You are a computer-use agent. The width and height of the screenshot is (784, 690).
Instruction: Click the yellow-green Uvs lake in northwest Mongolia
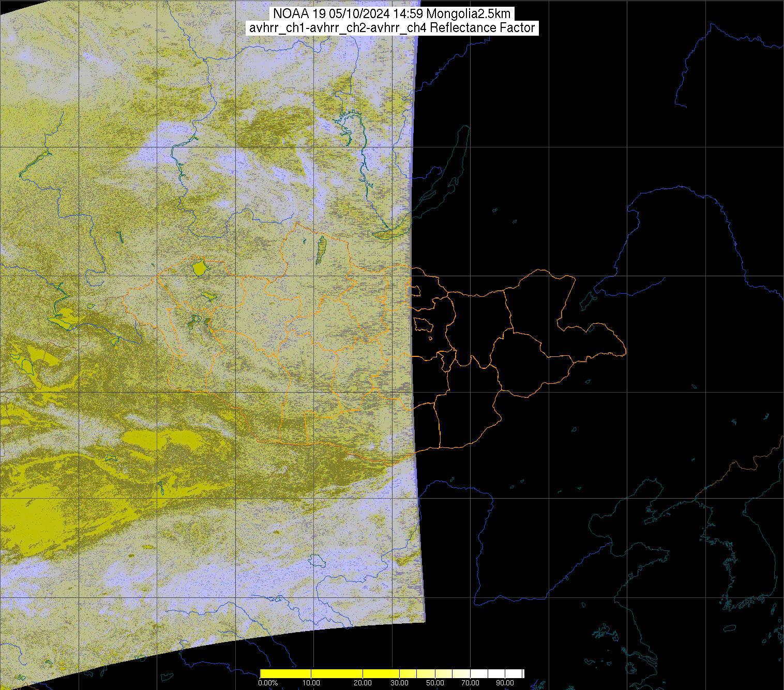198,268
